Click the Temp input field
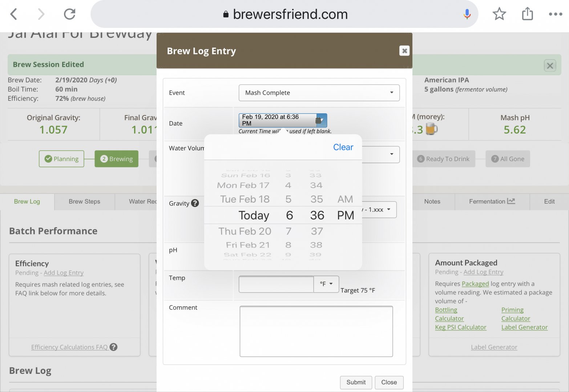 (276, 284)
